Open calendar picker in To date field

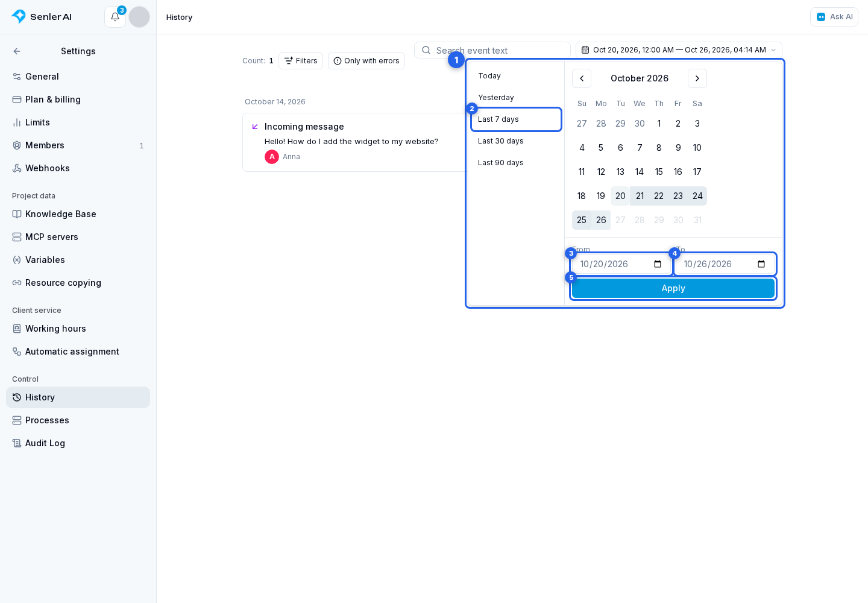(x=761, y=264)
